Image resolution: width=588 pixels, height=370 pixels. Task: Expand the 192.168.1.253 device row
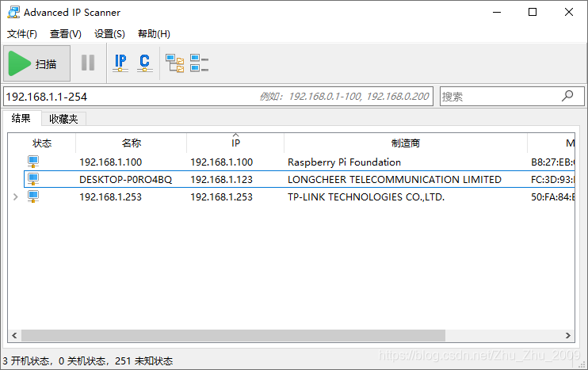[x=15, y=196]
